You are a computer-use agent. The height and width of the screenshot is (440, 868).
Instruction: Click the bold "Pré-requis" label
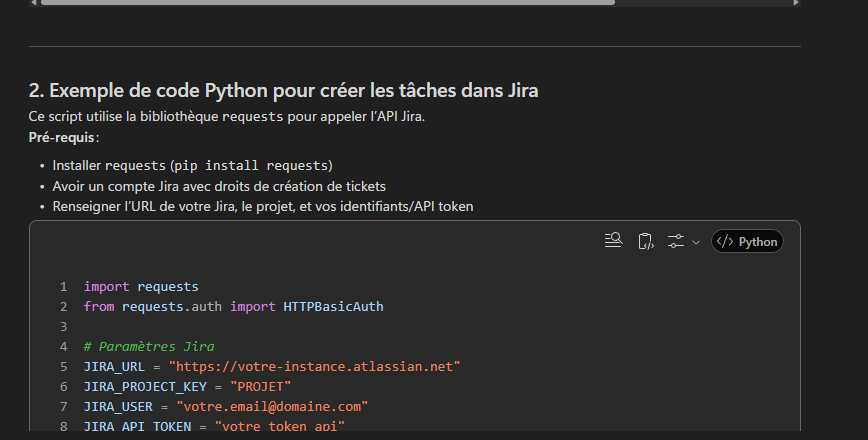pyautogui.click(x=63, y=136)
